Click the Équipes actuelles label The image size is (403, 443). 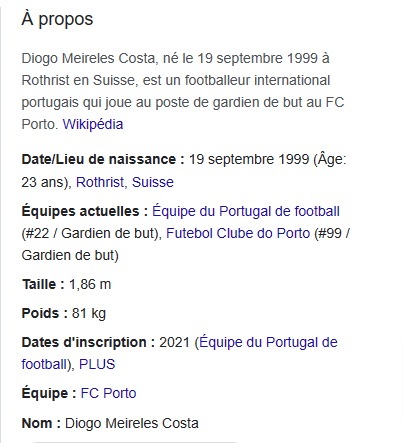click(x=85, y=211)
